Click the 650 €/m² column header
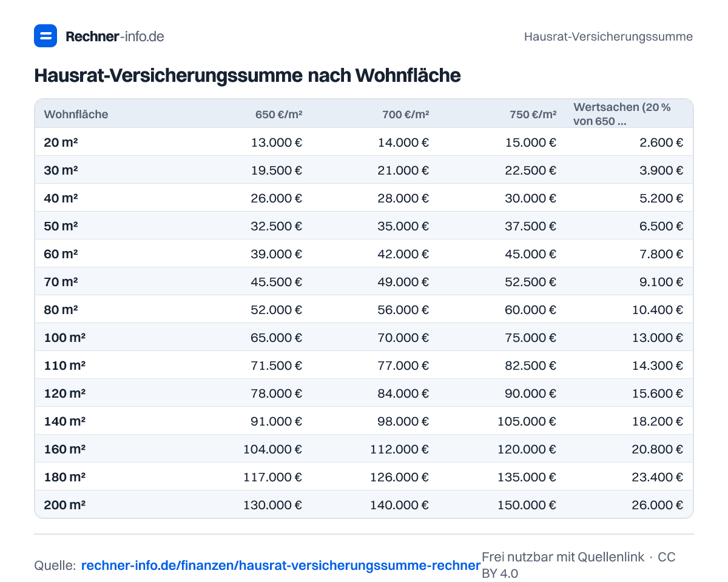 pyautogui.click(x=279, y=114)
